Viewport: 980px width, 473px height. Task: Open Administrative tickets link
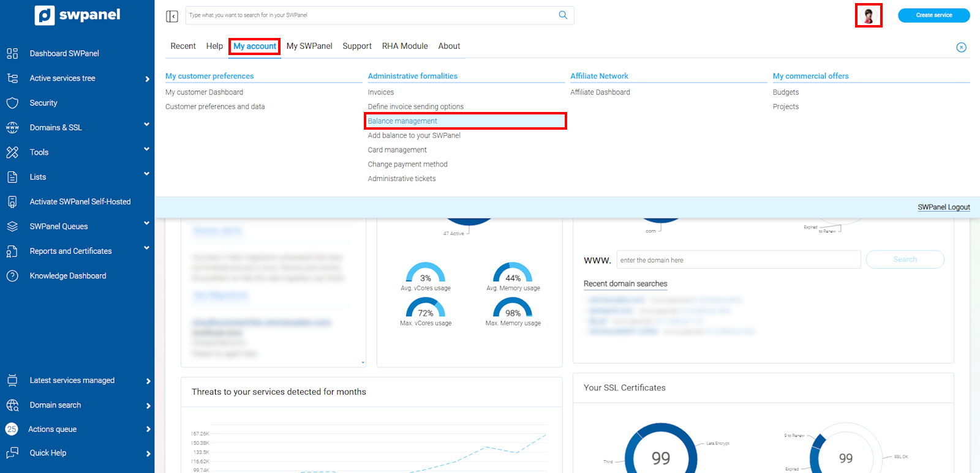click(x=402, y=179)
